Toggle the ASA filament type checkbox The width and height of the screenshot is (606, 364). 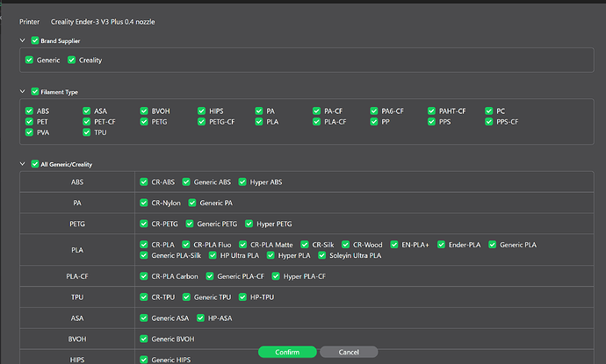(87, 111)
